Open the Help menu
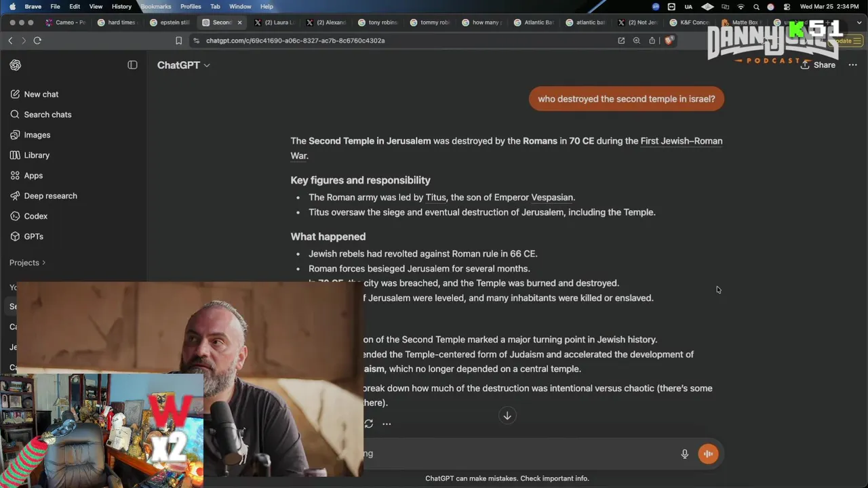Viewport: 868px width, 488px height. coord(267,7)
